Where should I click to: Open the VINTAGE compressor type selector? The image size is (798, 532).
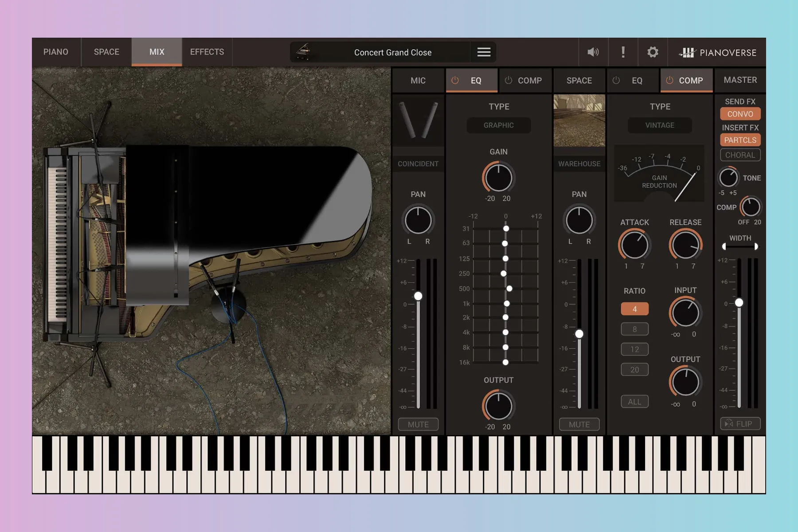pyautogui.click(x=659, y=125)
